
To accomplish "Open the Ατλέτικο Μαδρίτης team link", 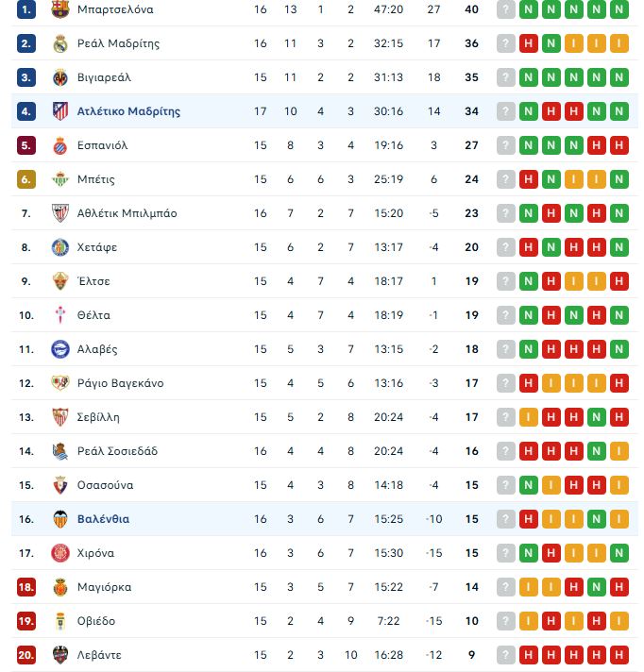I will (128, 111).
